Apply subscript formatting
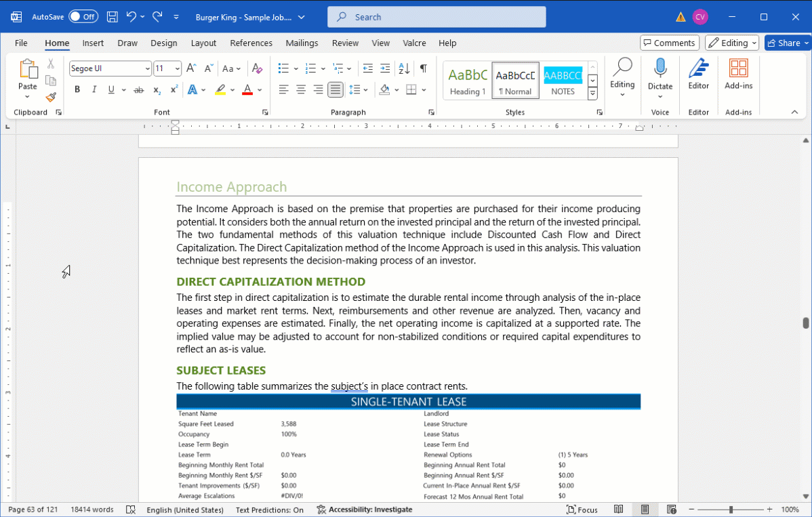 [157, 90]
